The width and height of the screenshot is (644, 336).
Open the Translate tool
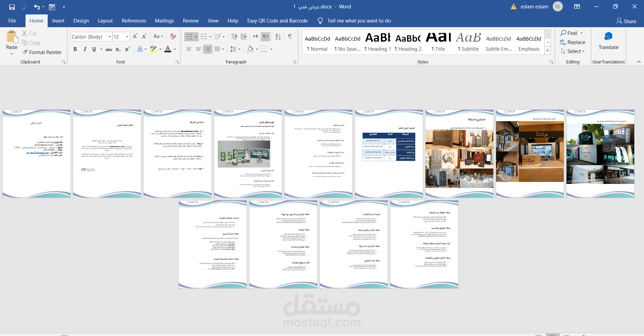608,41
